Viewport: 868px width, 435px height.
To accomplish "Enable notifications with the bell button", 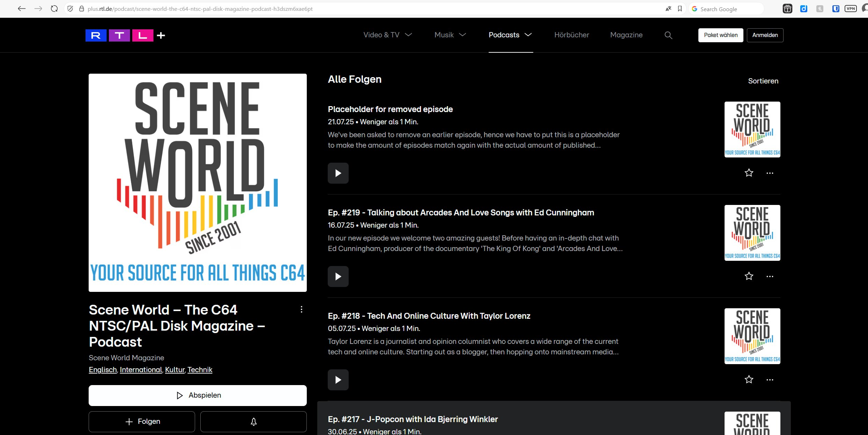I will (x=253, y=422).
